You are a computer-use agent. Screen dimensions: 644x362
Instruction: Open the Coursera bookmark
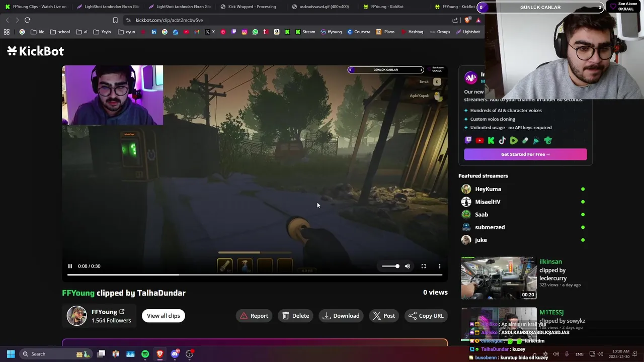pyautogui.click(x=359, y=32)
